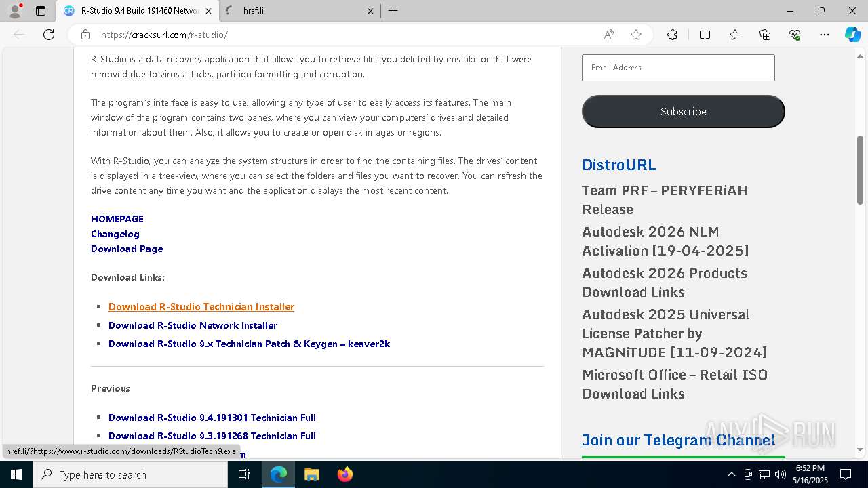
Task: Open Join our Telegram Channel link
Action: tap(678, 440)
